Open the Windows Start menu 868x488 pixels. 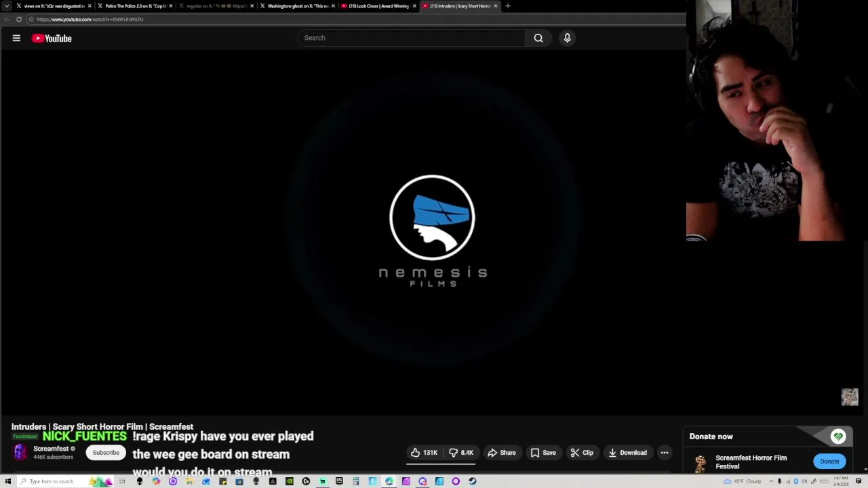point(7,481)
